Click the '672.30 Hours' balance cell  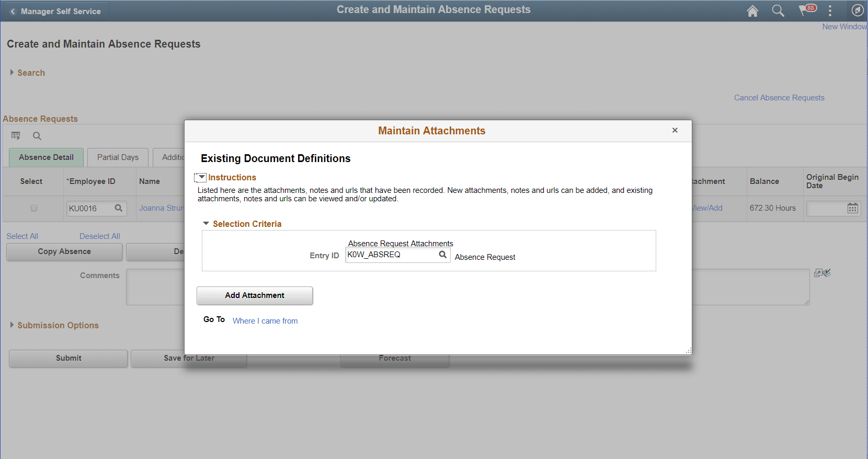772,208
